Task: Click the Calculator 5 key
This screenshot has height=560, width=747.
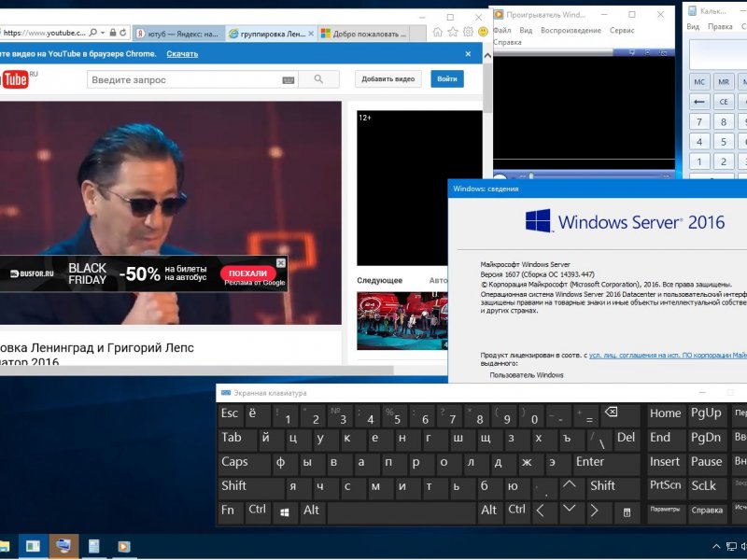Action: pos(723,142)
